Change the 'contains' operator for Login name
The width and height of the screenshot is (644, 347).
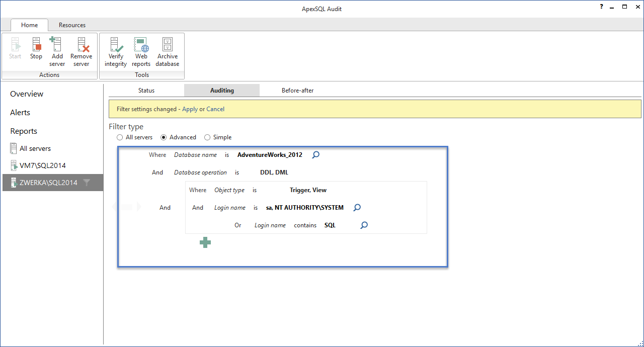point(305,225)
